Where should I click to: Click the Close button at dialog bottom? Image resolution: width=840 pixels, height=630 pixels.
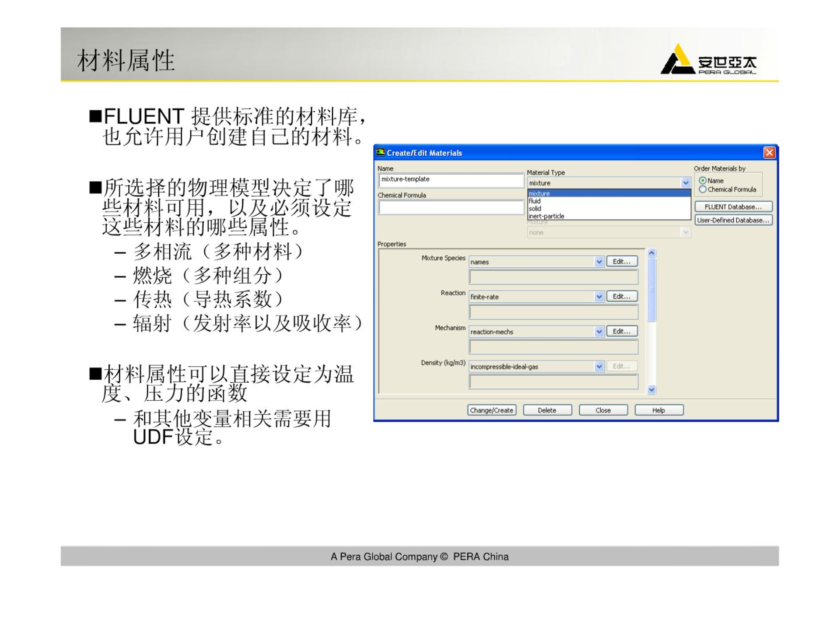coord(603,410)
